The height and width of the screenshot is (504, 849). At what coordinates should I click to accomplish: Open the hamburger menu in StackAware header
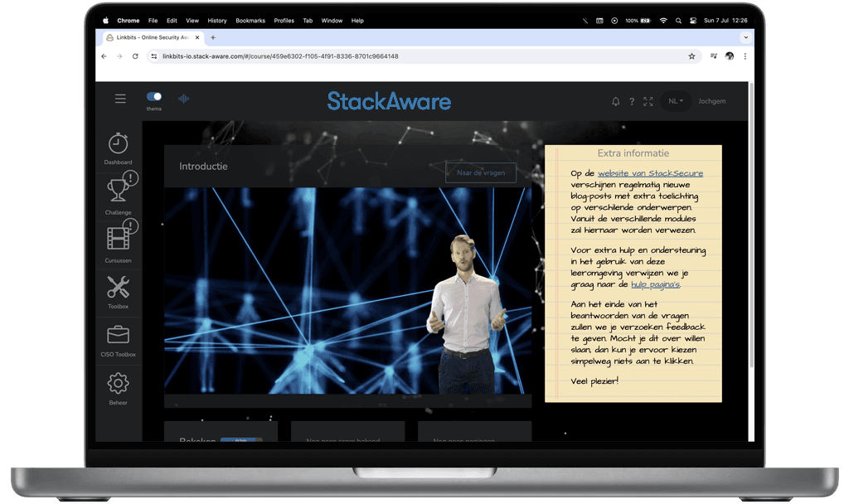120,99
